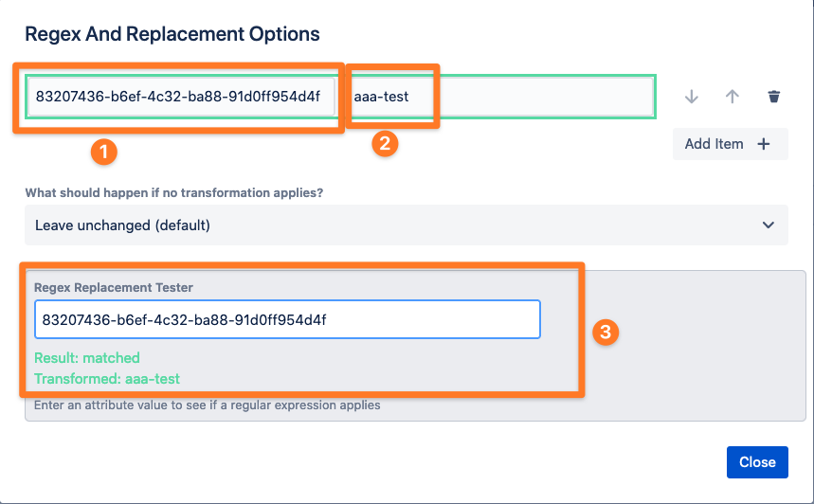Viewport: 814px width, 504px height.
Task: Click the Transformed: aaa-test output text
Action: click(x=107, y=378)
